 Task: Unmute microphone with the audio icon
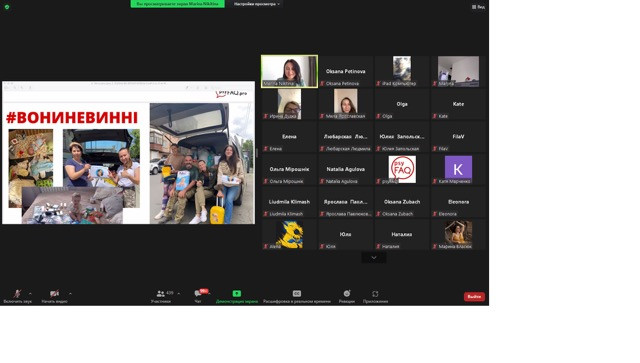pyautogui.click(x=17, y=294)
